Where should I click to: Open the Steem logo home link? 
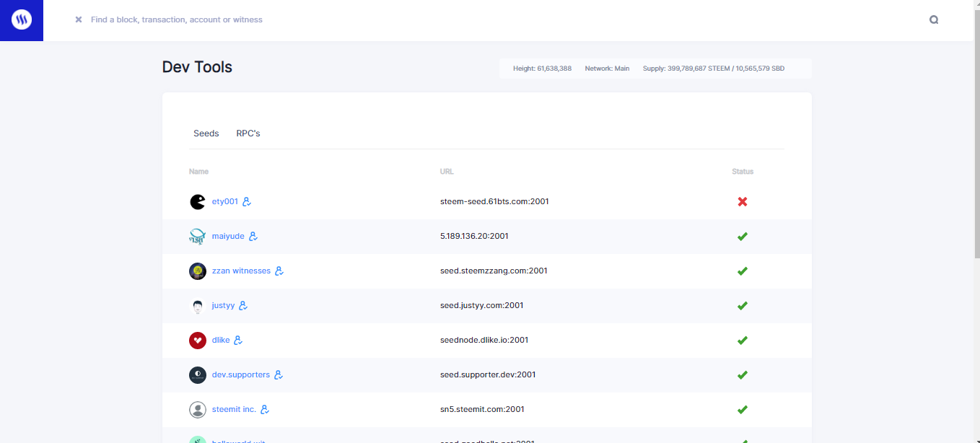[22, 20]
